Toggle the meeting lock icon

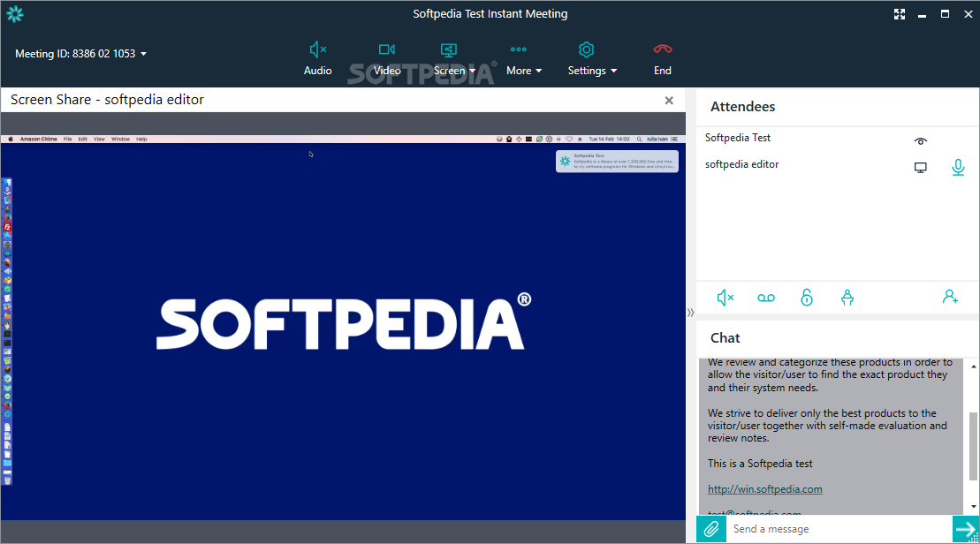pos(807,298)
